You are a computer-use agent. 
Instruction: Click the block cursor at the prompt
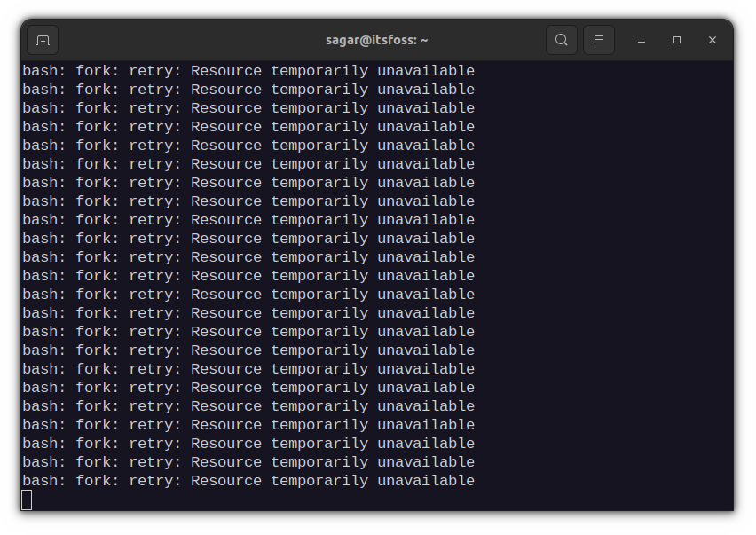click(27, 500)
